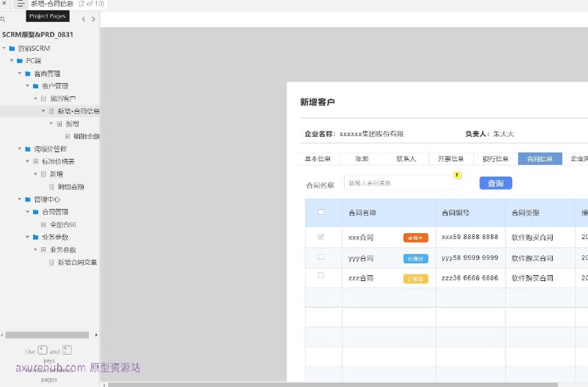Click the right arrow of the sidebar scrollbar
The width and height of the screenshot is (588, 387).
pos(96,335)
